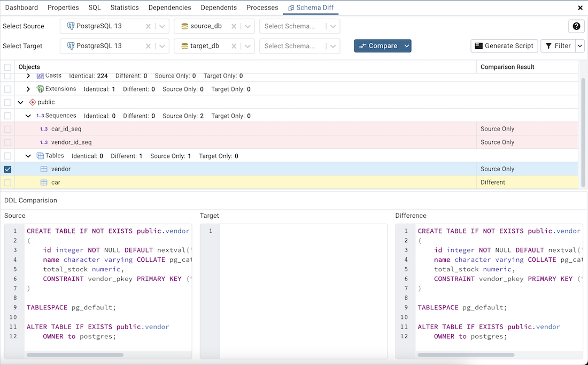Click the Filter icon on the Filter button

549,45
